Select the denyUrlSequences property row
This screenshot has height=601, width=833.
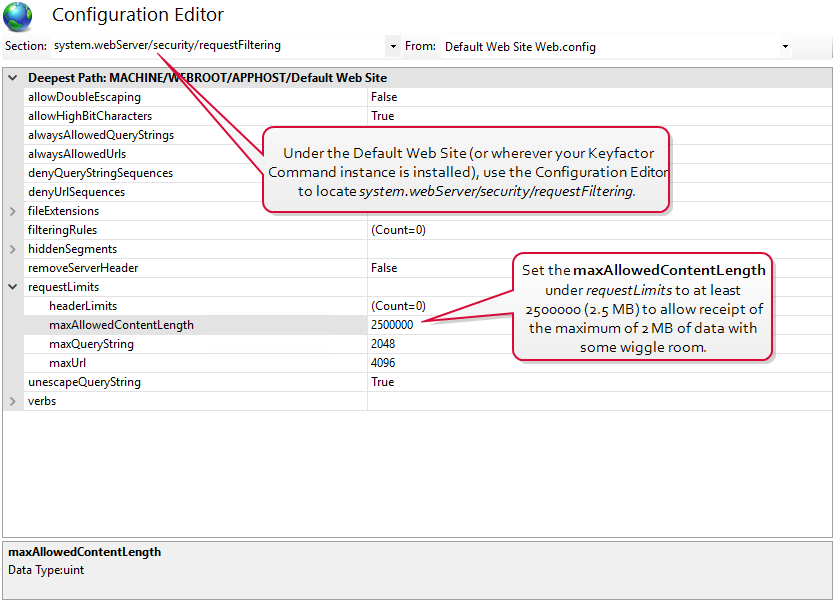click(76, 192)
